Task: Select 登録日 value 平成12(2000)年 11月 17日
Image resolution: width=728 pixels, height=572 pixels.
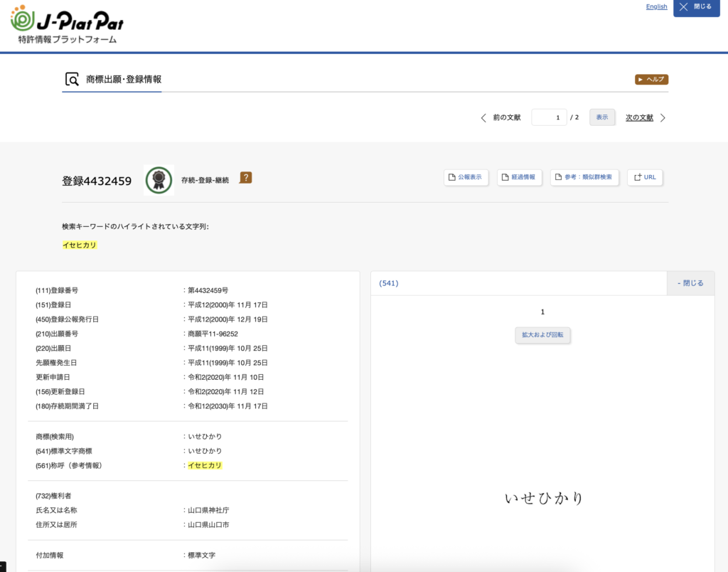Action: (x=227, y=304)
